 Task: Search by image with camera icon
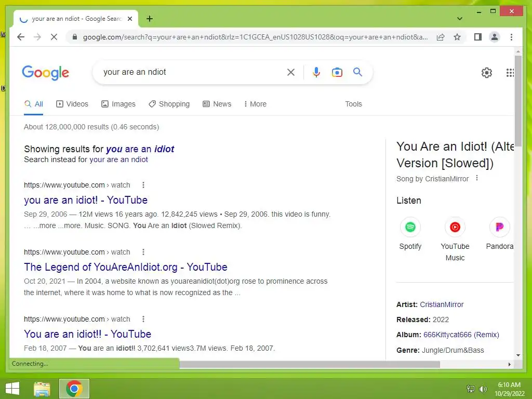click(337, 72)
